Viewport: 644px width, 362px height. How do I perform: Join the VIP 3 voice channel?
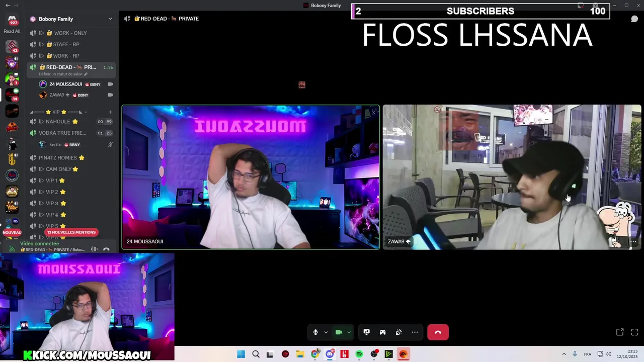(70, 204)
